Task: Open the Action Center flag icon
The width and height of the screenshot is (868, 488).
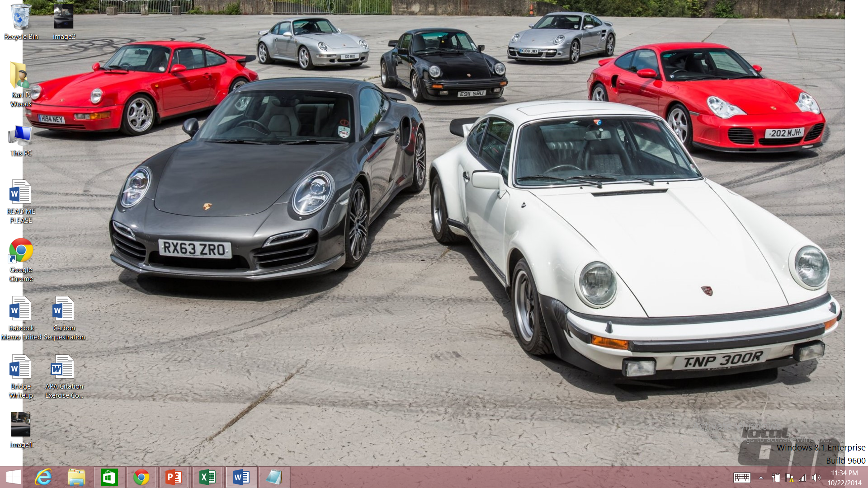Action: (789, 478)
